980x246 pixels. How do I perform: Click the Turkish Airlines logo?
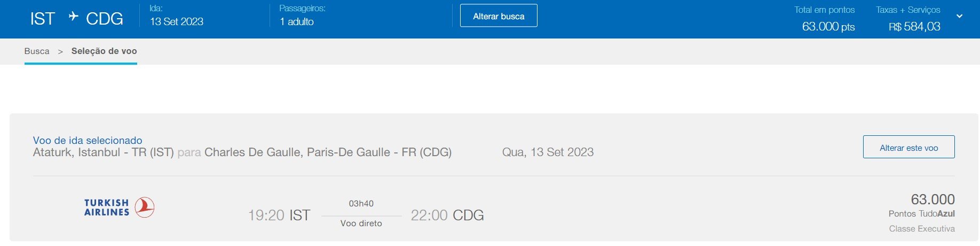click(x=119, y=207)
